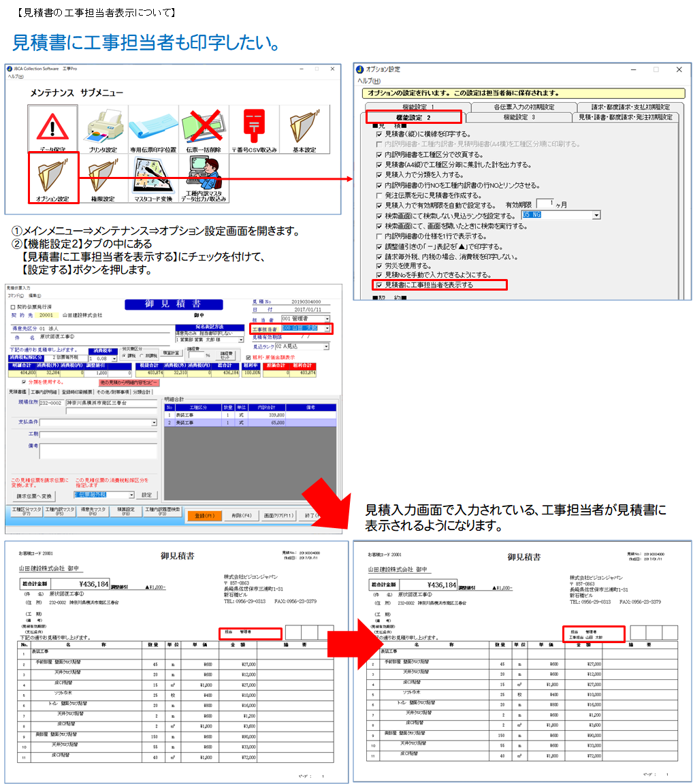Click the 伝票一括削除 icon
Image resolution: width=693 pixels, height=784 pixels.
coord(203,129)
